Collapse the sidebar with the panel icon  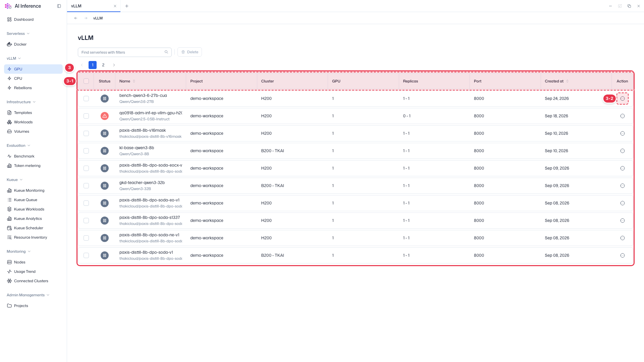coord(59,6)
